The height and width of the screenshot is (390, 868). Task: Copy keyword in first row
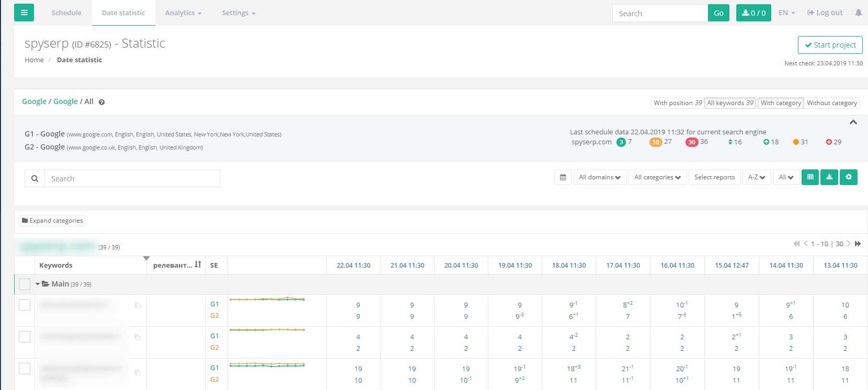click(x=138, y=305)
